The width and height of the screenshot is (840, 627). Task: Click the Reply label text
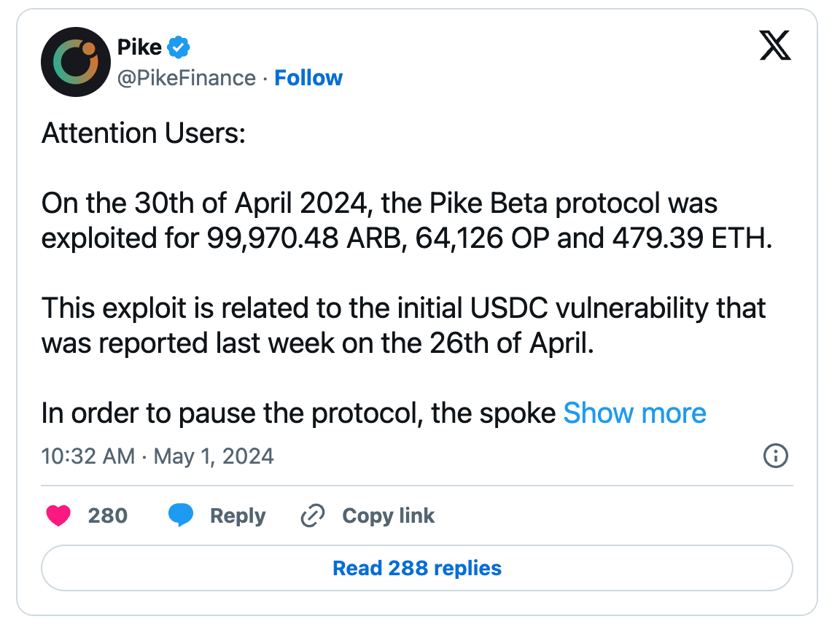(x=237, y=515)
